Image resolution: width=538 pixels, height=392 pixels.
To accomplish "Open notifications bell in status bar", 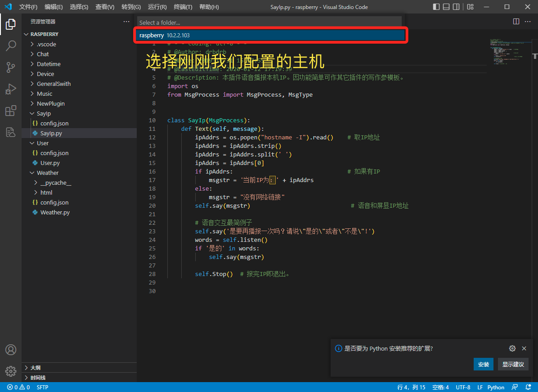I will point(529,387).
